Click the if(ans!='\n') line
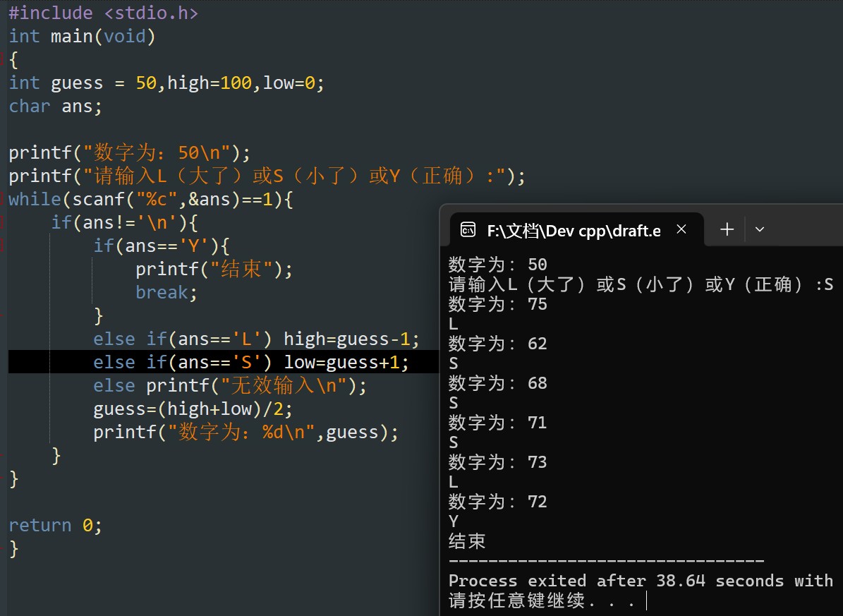 (124, 223)
